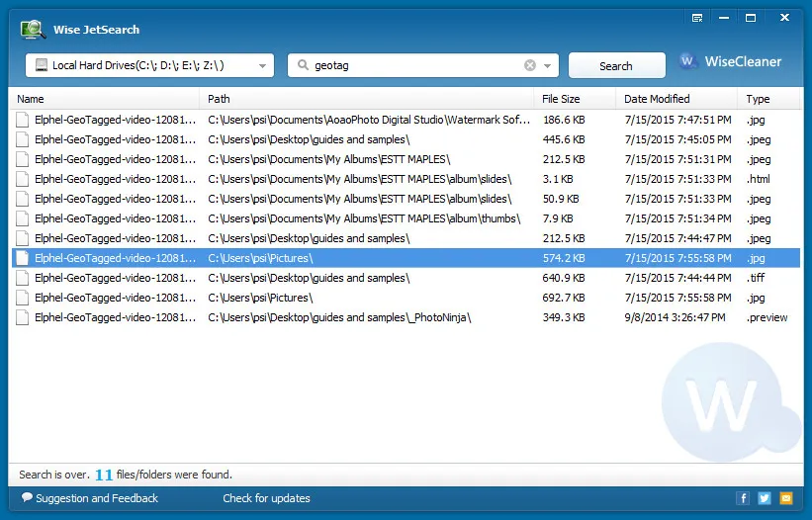The height and width of the screenshot is (520, 812).
Task: Open the title bar menu icon beside minimize
Action: (x=697, y=18)
